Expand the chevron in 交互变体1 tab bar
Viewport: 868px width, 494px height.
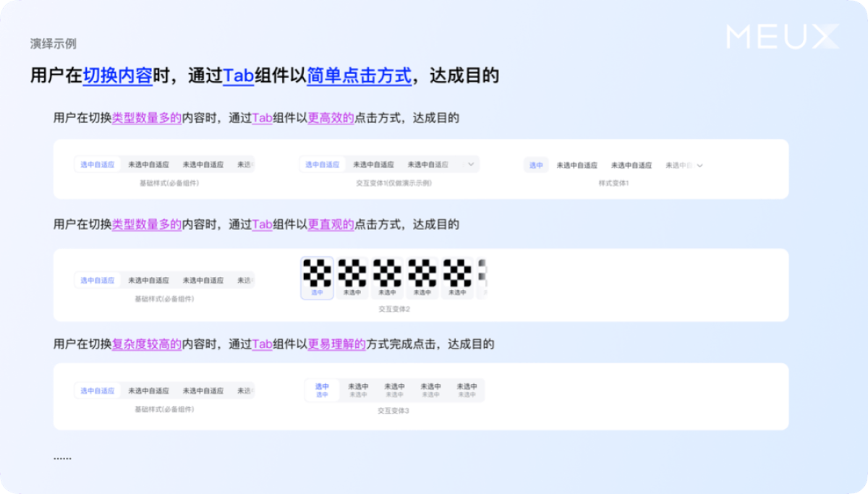(471, 164)
